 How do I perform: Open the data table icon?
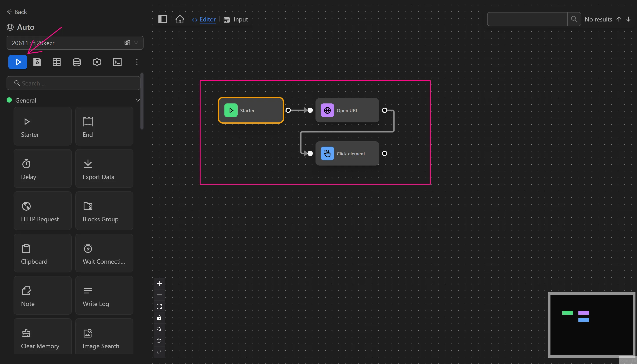point(56,62)
